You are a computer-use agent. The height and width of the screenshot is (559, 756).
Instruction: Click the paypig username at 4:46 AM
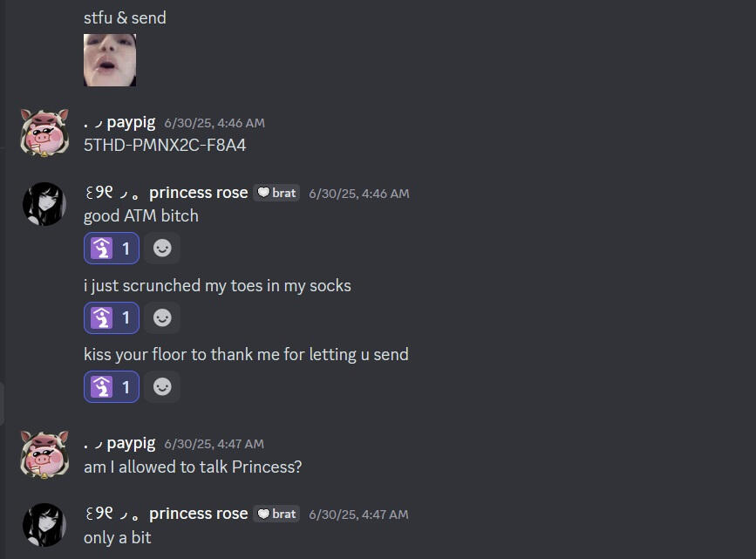(x=131, y=122)
